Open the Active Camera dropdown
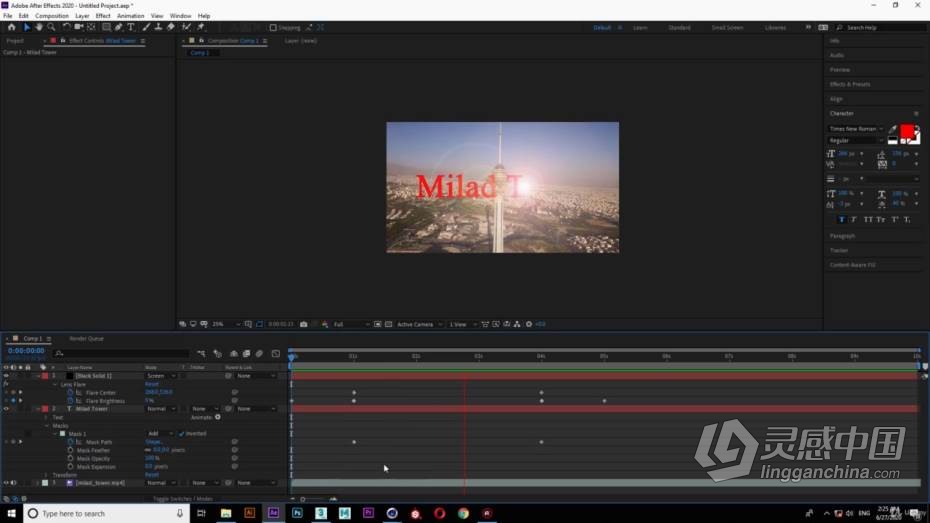930x523 pixels. pyautogui.click(x=419, y=324)
